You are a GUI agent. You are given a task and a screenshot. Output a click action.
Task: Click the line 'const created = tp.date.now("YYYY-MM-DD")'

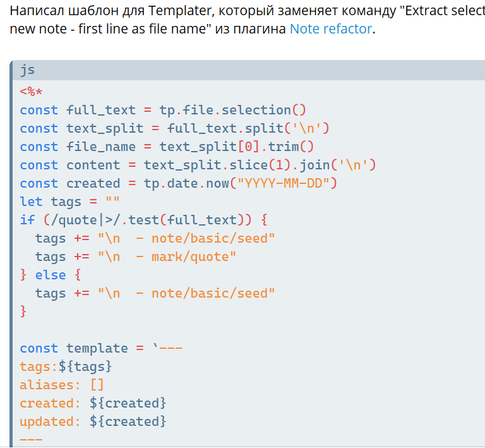coord(179,183)
